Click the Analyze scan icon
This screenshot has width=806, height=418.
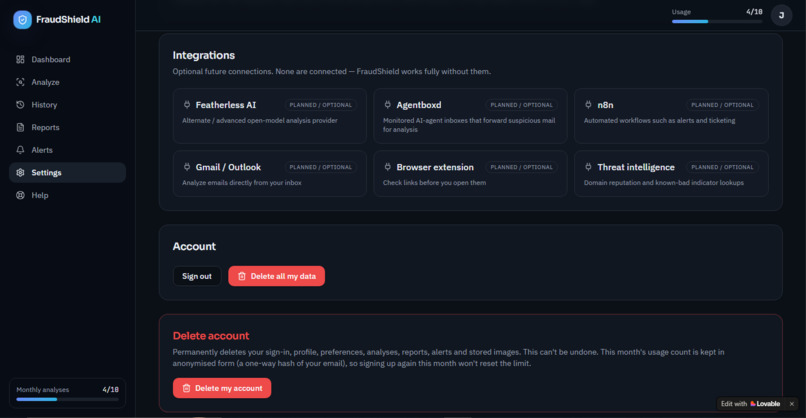point(20,82)
